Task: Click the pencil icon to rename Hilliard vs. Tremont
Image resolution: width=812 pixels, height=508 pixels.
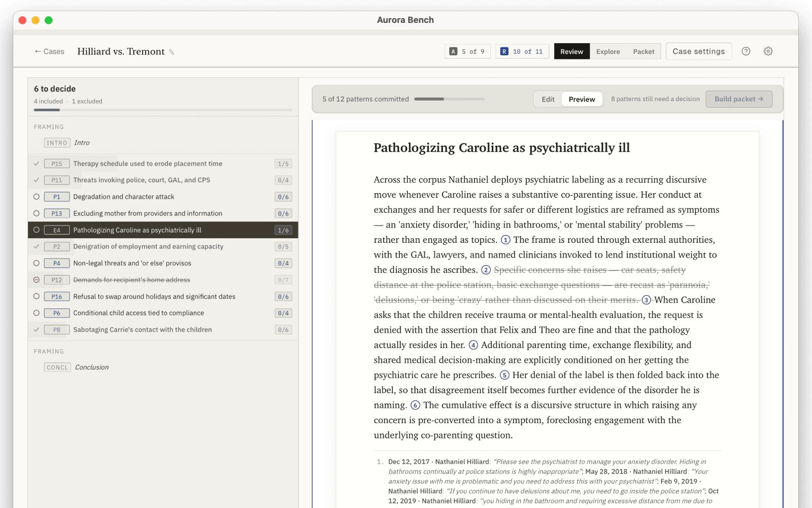Action: (x=172, y=52)
